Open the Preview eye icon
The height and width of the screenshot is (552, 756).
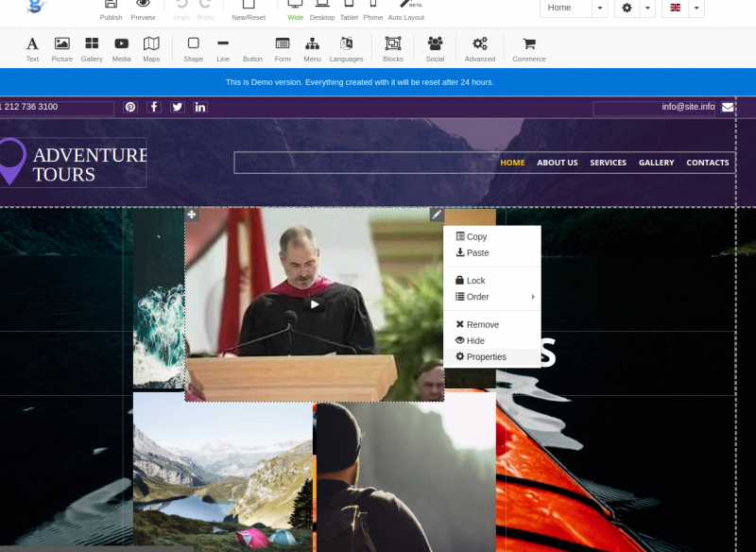[143, 9]
